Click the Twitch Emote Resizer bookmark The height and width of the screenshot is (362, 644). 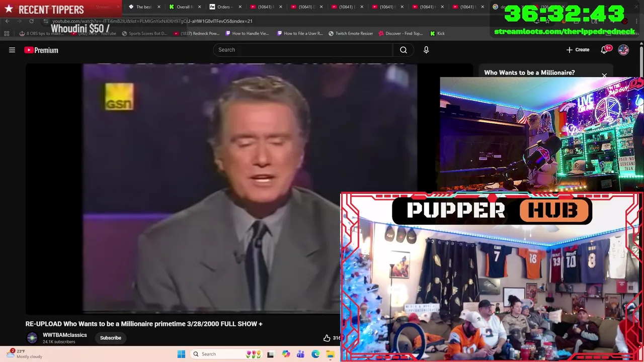point(351,33)
